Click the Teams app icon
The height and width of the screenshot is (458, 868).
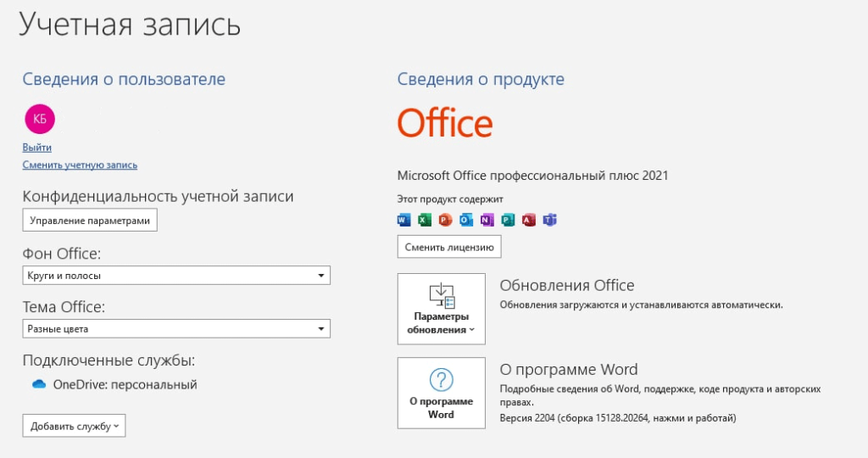[x=549, y=220]
